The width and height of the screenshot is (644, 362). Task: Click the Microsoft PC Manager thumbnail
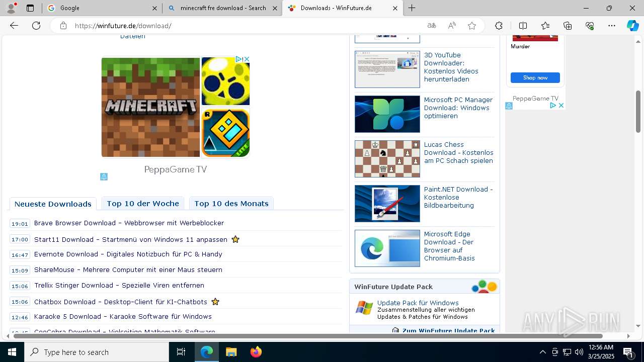pyautogui.click(x=387, y=114)
